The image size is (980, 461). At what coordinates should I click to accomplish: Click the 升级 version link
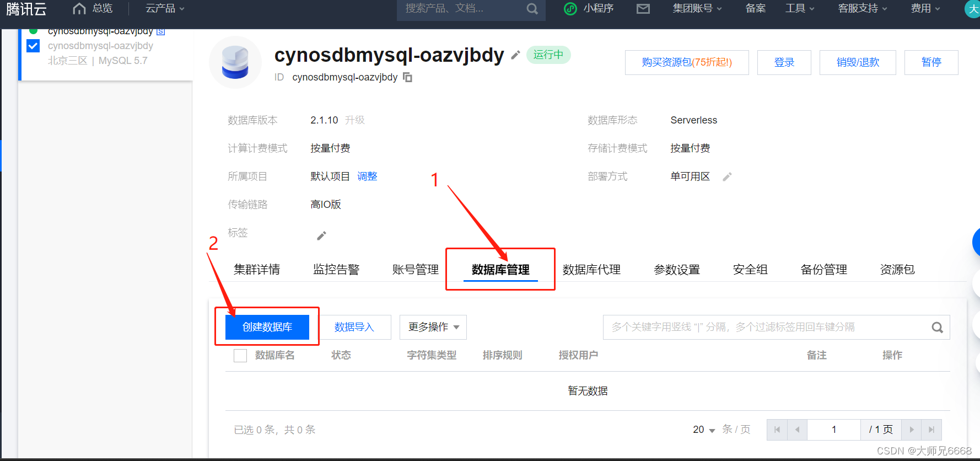355,120
